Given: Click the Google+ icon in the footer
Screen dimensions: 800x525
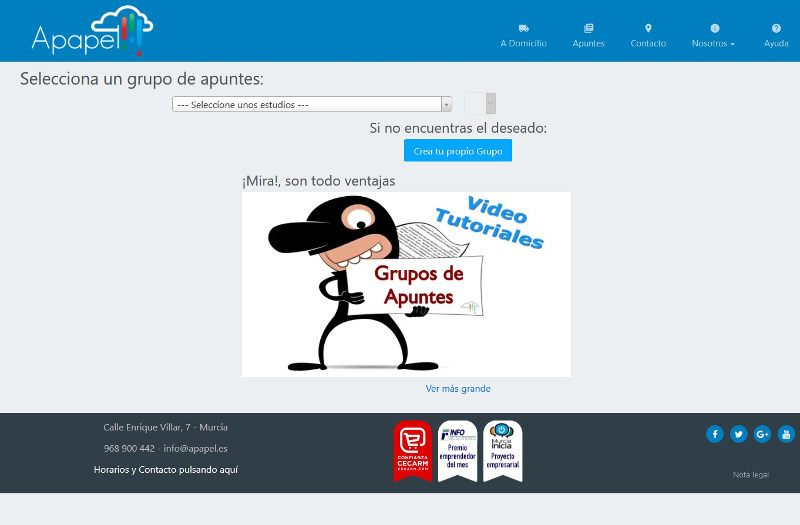Looking at the screenshot, I should [x=763, y=433].
